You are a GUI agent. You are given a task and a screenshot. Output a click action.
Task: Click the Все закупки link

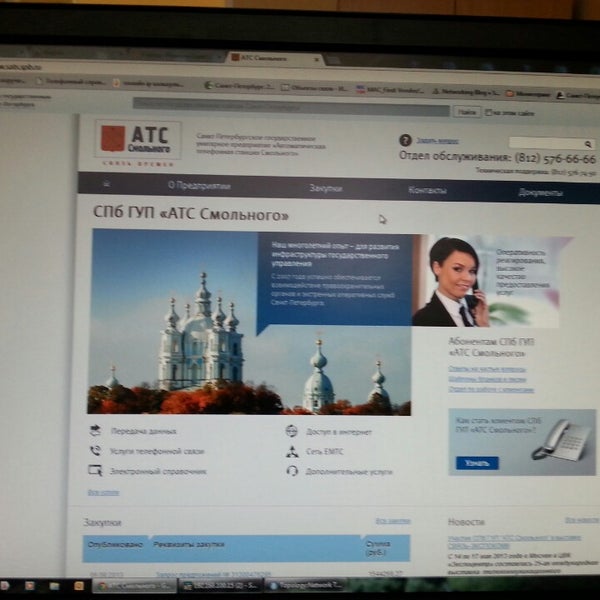(x=393, y=521)
